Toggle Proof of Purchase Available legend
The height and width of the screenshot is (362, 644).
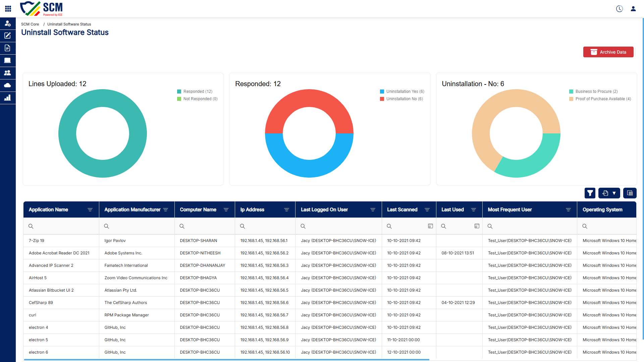click(600, 99)
